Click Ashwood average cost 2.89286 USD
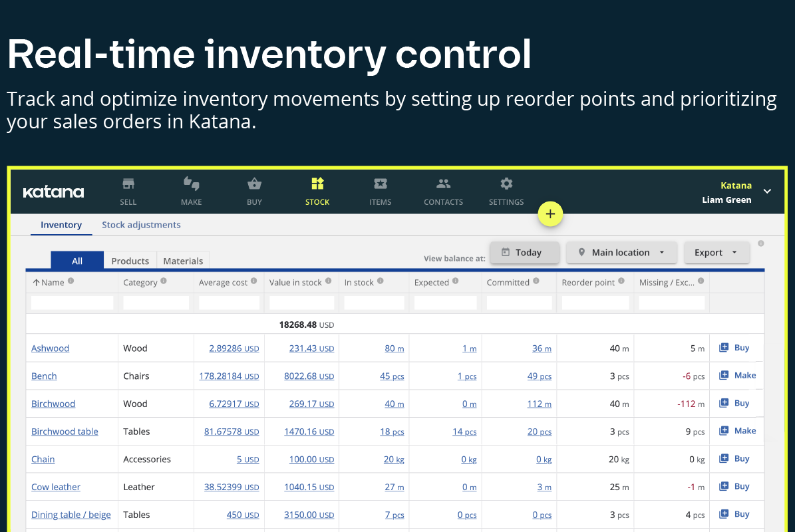Viewport: 795px width, 532px height. point(234,348)
